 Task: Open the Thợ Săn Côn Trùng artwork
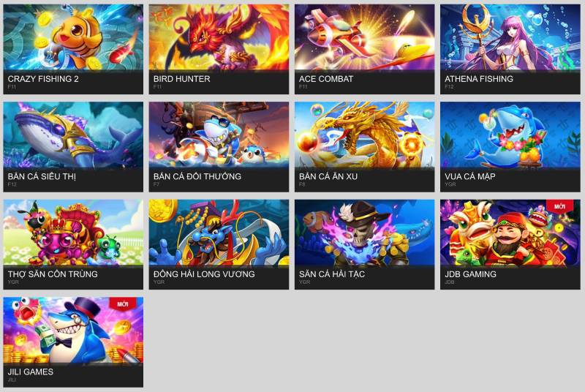point(73,233)
